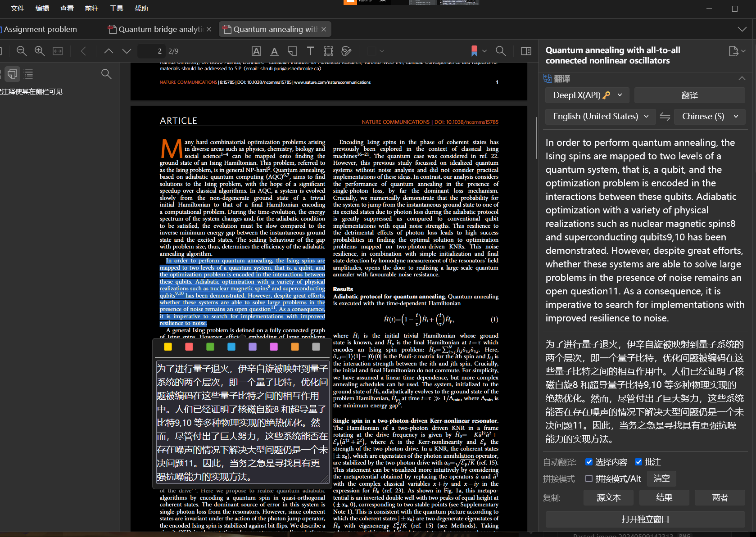Toggle the 选择内容 auto-translate checkbox
Viewport: 756px width, 537px height.
589,462
